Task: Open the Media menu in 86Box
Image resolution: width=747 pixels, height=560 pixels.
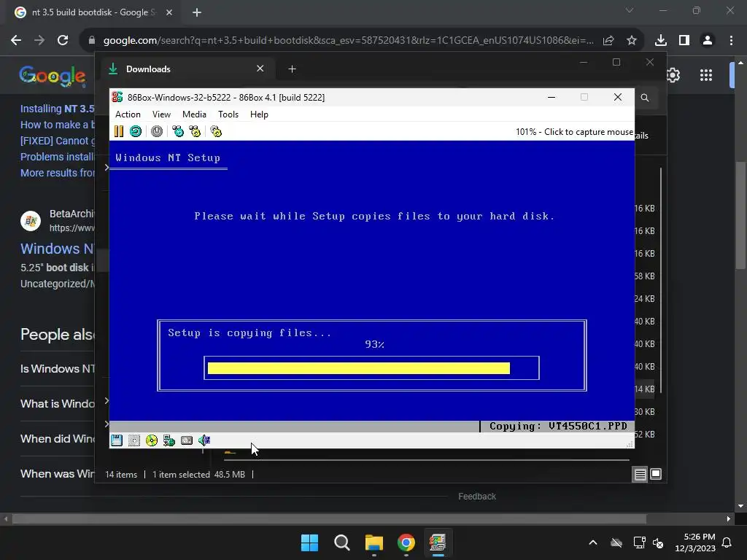Action: [x=194, y=114]
